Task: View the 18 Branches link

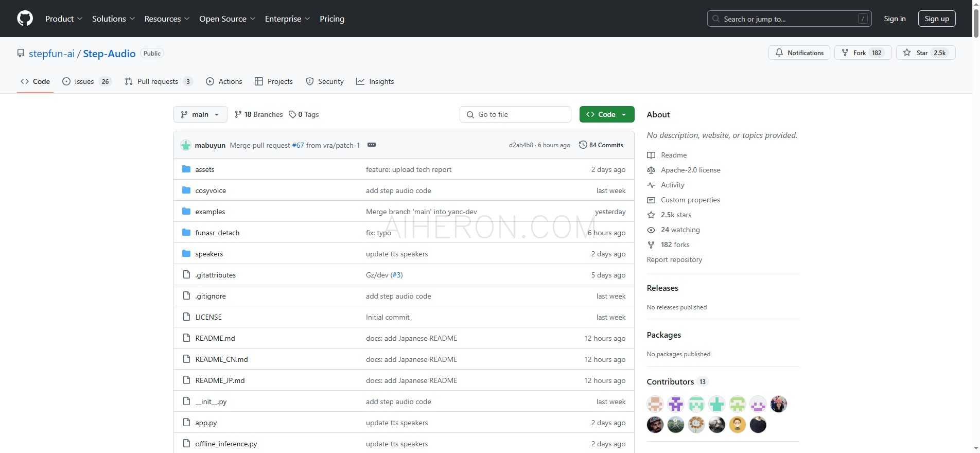Action: (258, 114)
